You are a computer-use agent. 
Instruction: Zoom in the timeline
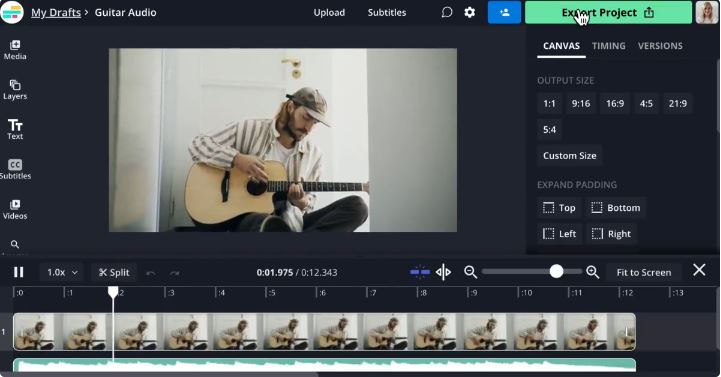[x=593, y=272]
